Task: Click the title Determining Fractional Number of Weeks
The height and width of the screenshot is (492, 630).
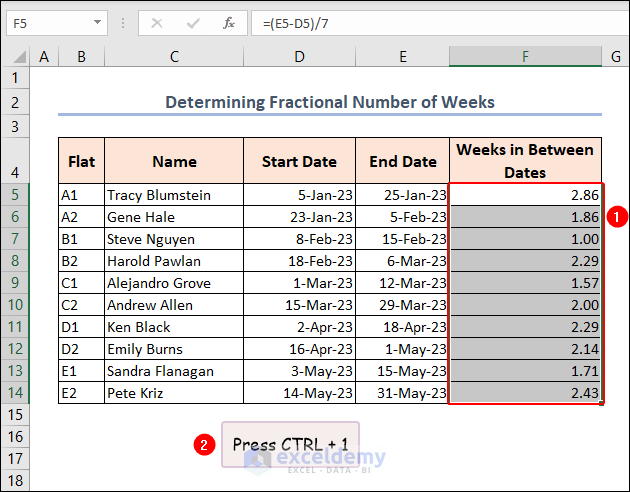Action: (330, 102)
